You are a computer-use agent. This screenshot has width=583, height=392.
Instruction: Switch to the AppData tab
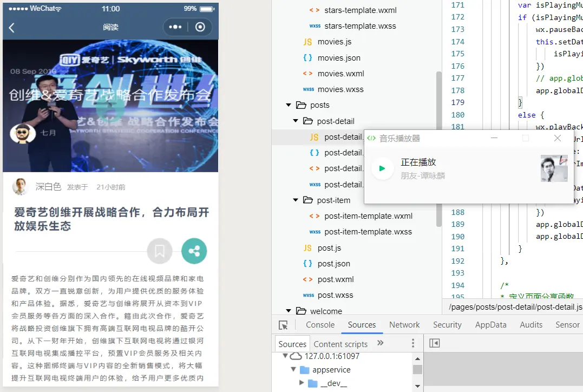(491, 325)
